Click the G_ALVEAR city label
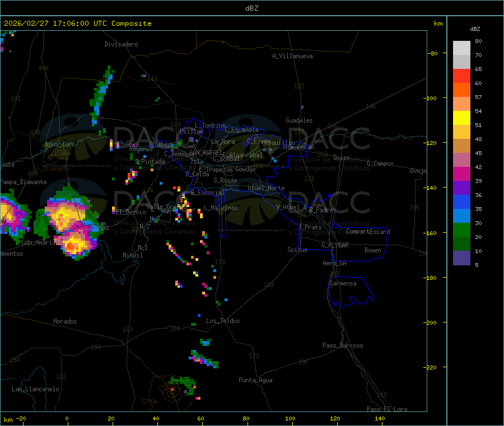Screen dimensions: 504x426 point(335,245)
